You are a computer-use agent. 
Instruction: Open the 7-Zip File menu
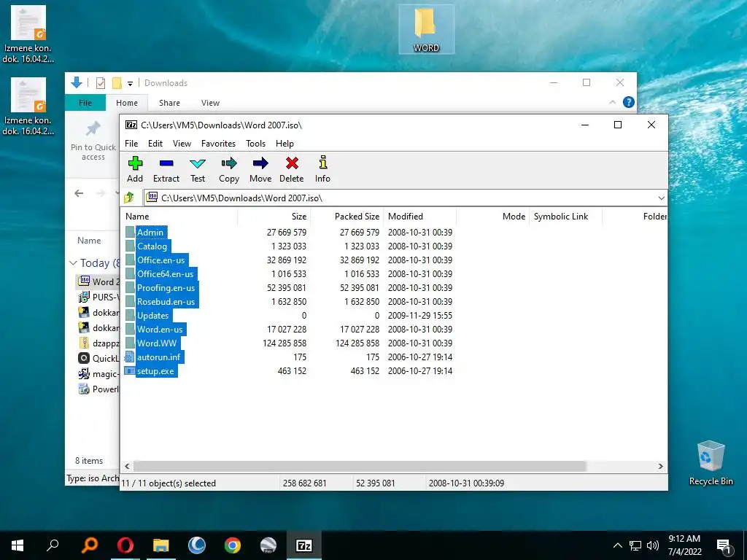131,144
